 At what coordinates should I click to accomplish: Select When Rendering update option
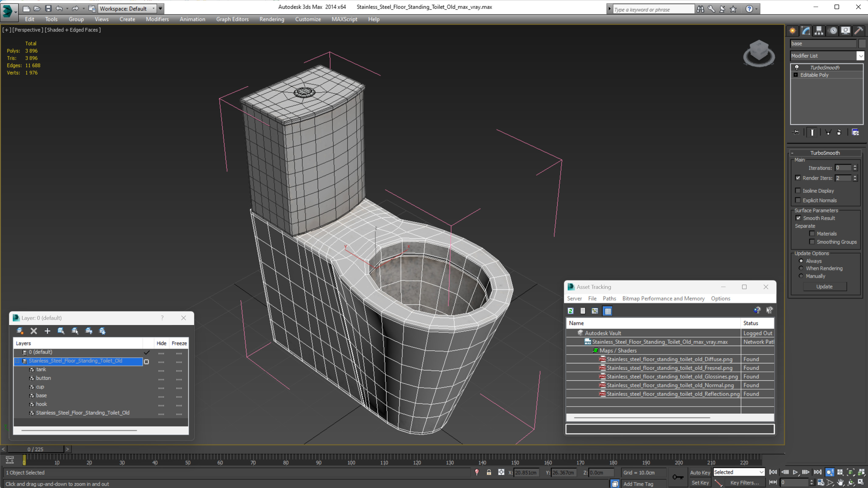coord(801,268)
